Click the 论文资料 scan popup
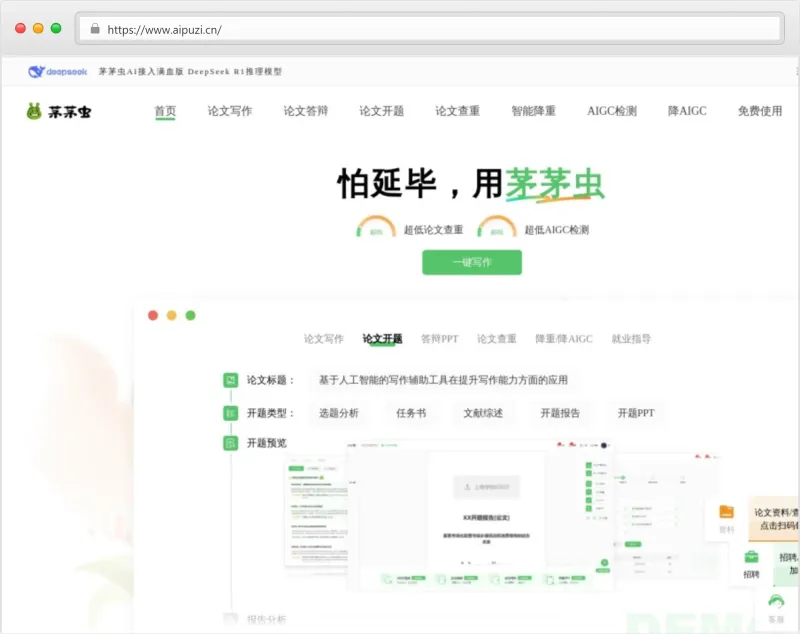Screen dimensions: 800x634 [773, 519]
